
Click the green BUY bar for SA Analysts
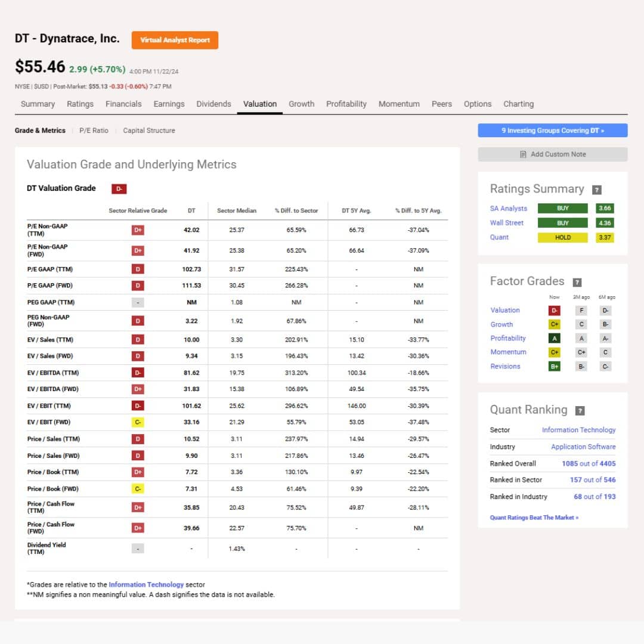(563, 209)
